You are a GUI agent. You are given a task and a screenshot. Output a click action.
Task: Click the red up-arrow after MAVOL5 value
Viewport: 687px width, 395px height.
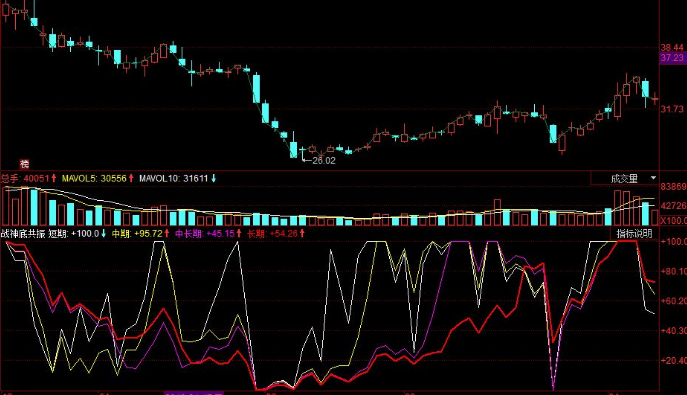[x=131, y=178]
